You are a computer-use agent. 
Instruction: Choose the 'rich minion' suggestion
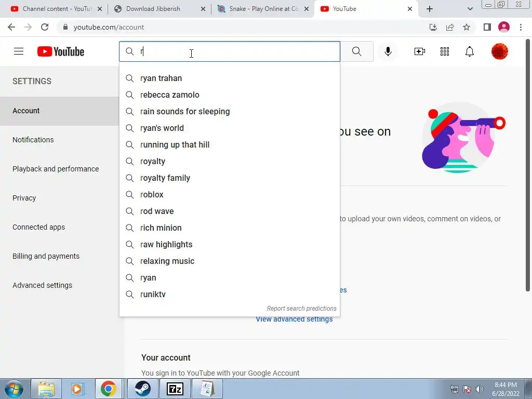coord(229,228)
